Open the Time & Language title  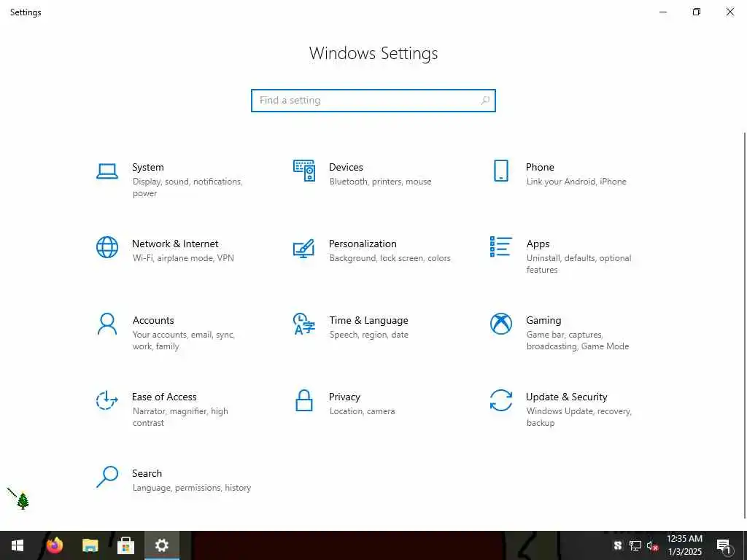pyautogui.click(x=368, y=321)
